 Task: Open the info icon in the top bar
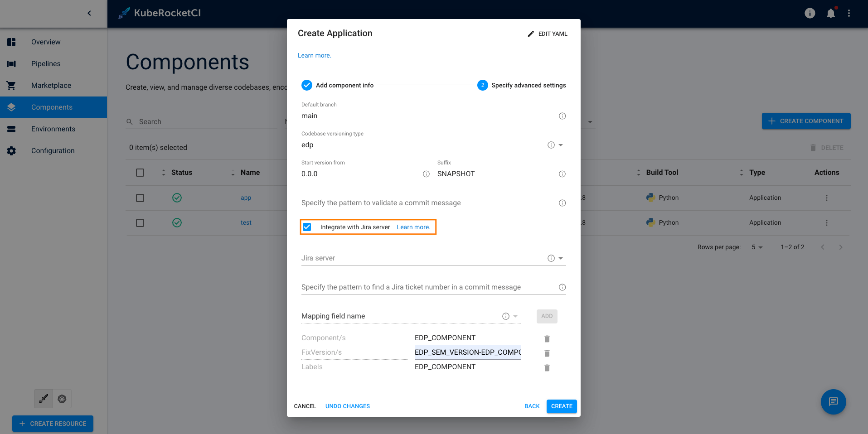coord(810,13)
